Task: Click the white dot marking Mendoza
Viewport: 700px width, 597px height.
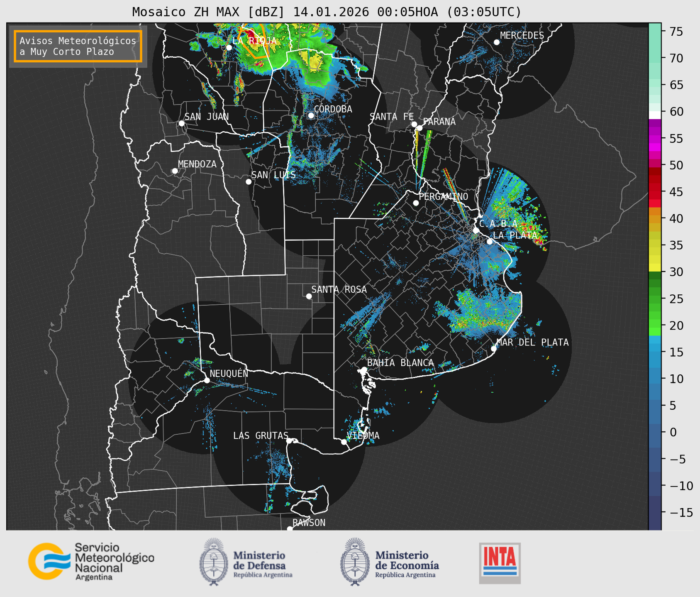Action: pyautogui.click(x=175, y=171)
